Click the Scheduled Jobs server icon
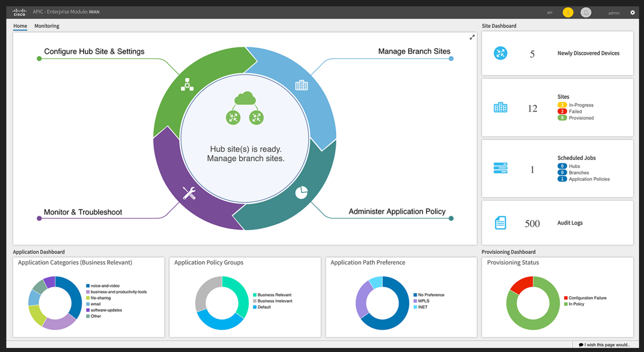This screenshot has height=352, width=644. coord(500,168)
